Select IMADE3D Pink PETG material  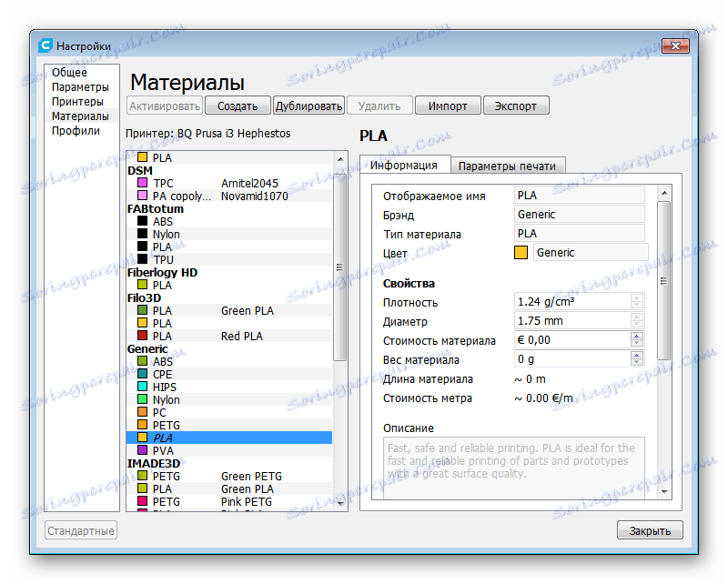pos(230,502)
